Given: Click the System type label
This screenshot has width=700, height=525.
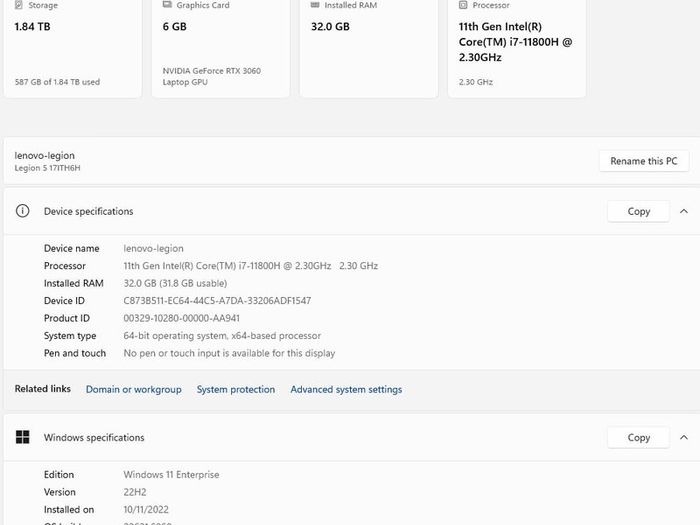Looking at the screenshot, I should [x=70, y=336].
